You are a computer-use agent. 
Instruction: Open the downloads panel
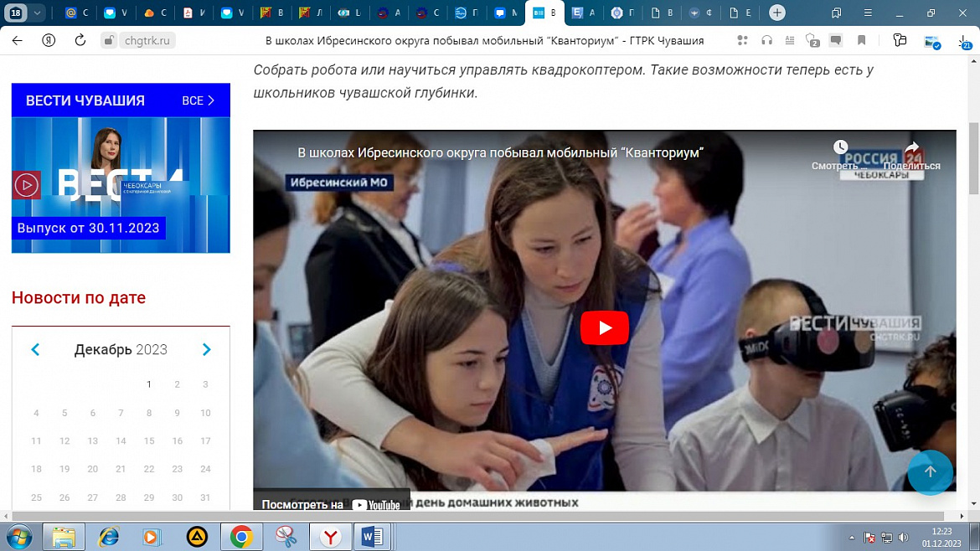click(x=964, y=42)
